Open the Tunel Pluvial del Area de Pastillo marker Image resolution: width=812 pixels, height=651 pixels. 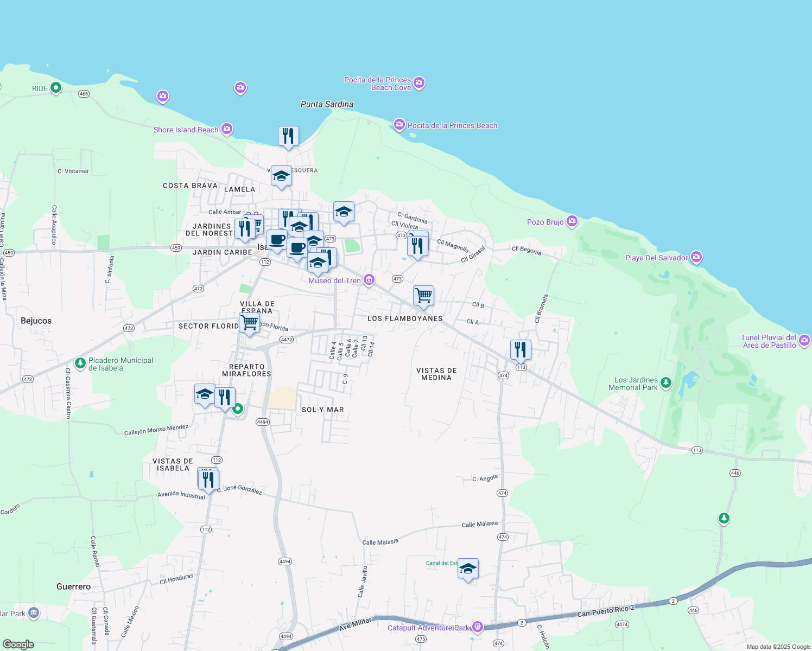(804, 340)
